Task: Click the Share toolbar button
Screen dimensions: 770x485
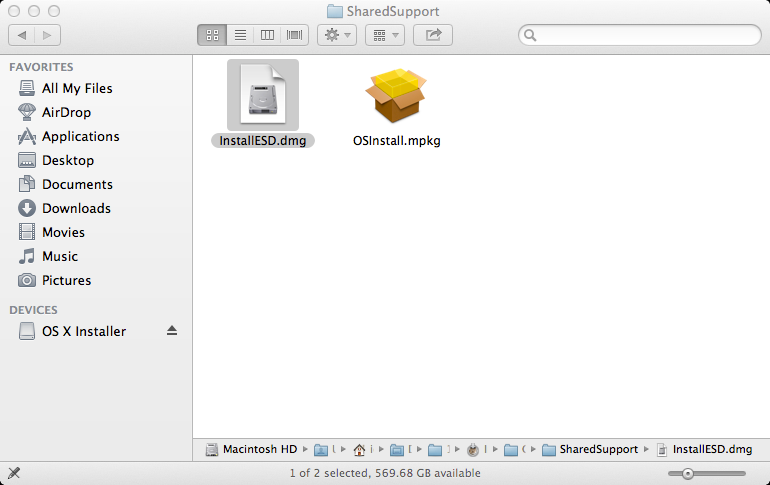Action: [x=433, y=35]
